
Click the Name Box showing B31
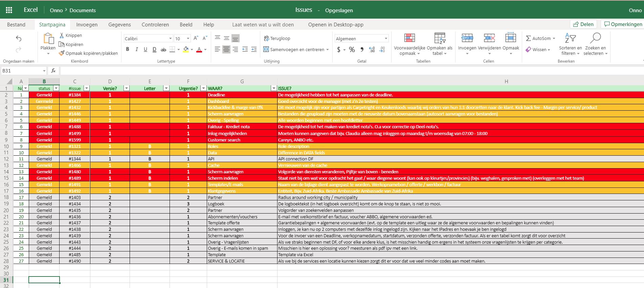point(24,71)
